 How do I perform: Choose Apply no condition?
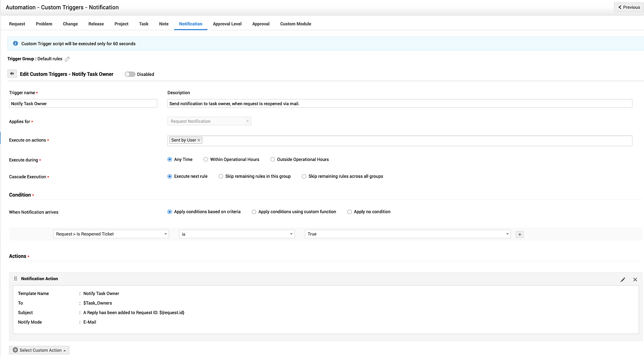[349, 212]
